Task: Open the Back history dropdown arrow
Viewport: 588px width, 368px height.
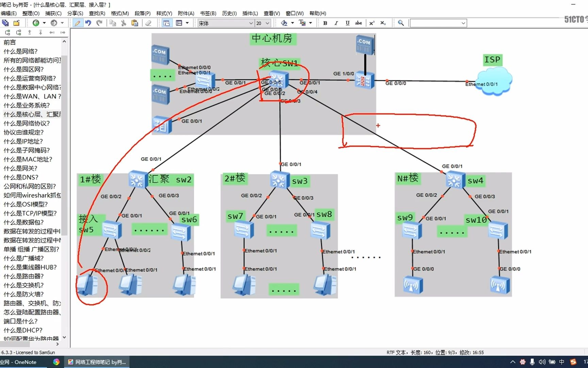Action: (x=44, y=23)
